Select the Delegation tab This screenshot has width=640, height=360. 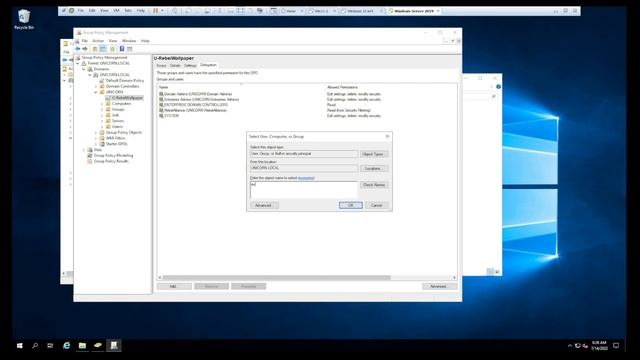[x=208, y=65]
